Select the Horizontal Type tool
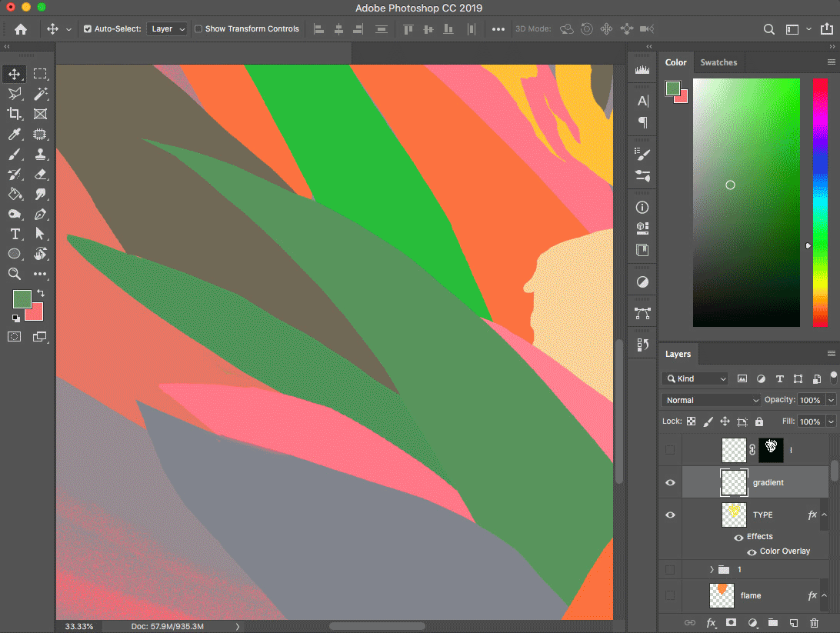Screen dimensions: 840x633 pyautogui.click(x=14, y=234)
